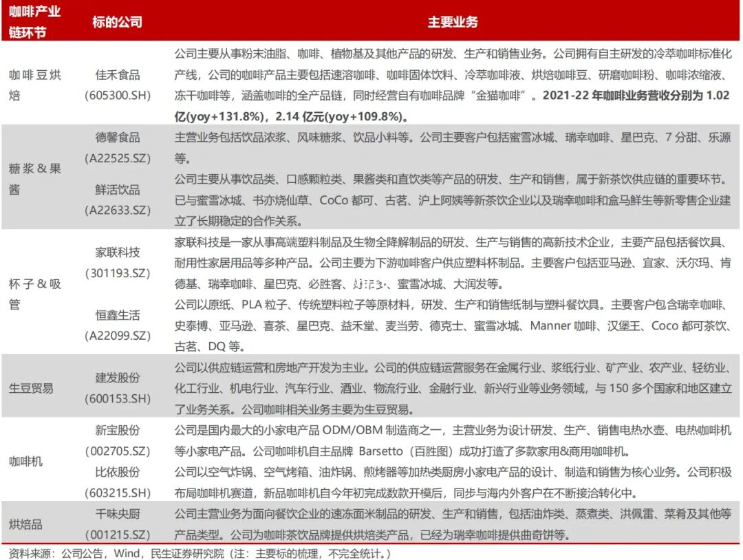
Task: Click the 千味央厨 description starting 公司主营业务为面向餐饮
Action: coord(453,514)
